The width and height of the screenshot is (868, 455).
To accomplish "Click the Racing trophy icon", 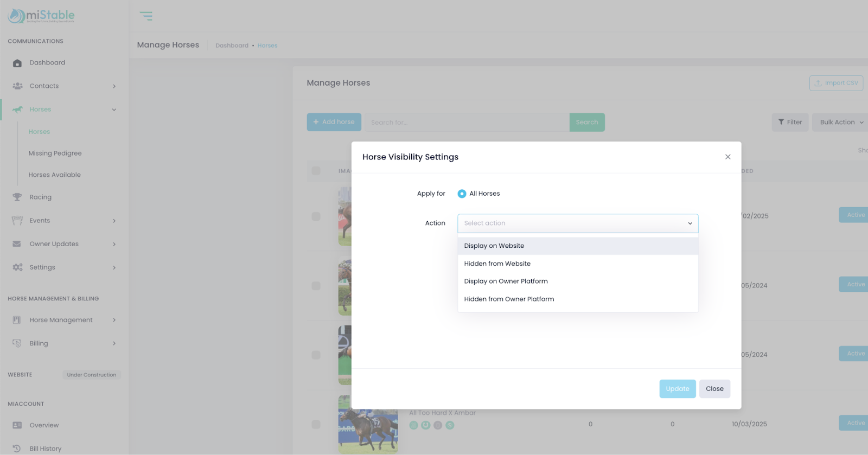I will [17, 197].
